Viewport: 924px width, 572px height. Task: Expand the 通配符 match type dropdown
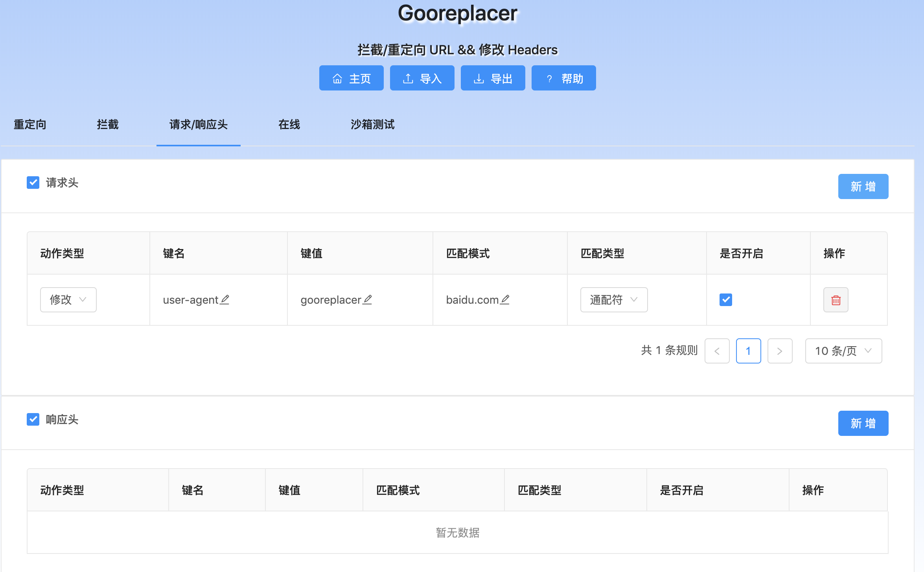(x=614, y=300)
